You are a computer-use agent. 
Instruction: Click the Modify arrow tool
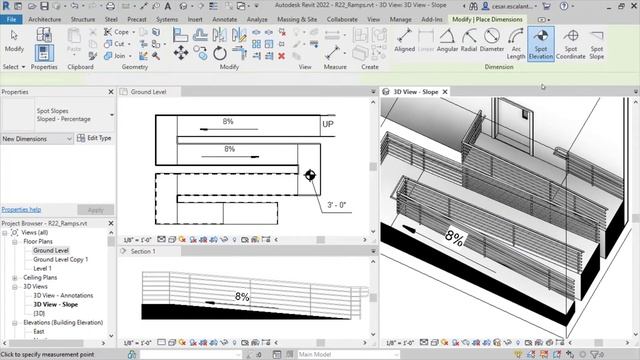[x=14, y=40]
